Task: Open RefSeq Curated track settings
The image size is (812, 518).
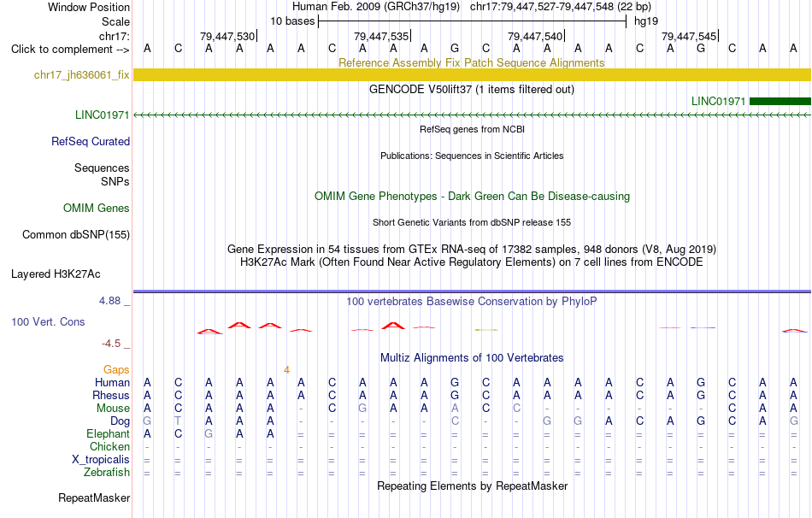Action: [91, 141]
